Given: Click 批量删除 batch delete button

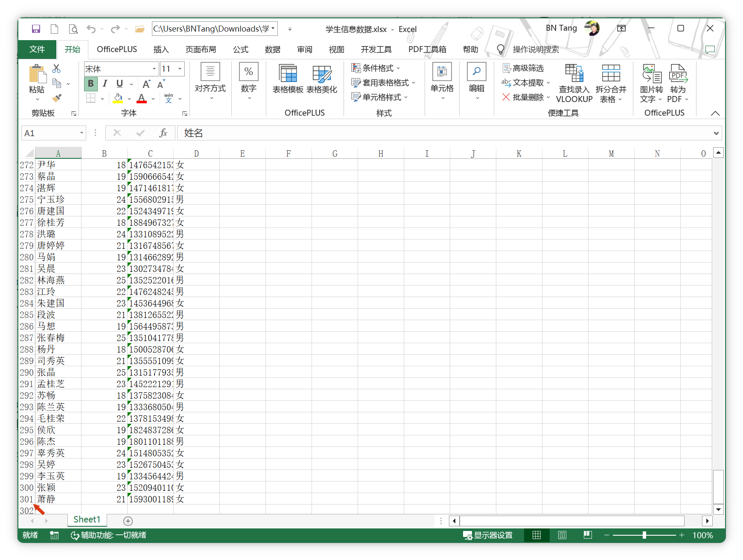Looking at the screenshot, I should click(525, 97).
